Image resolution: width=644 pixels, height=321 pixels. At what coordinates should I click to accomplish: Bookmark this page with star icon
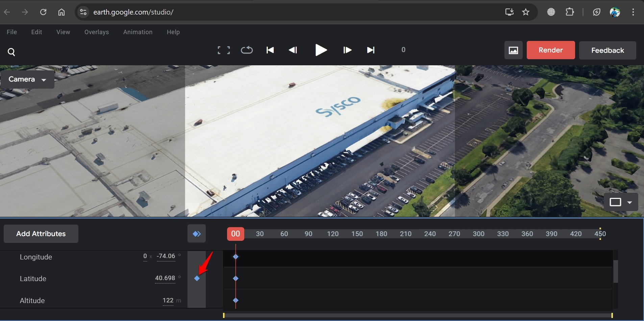pos(526,12)
